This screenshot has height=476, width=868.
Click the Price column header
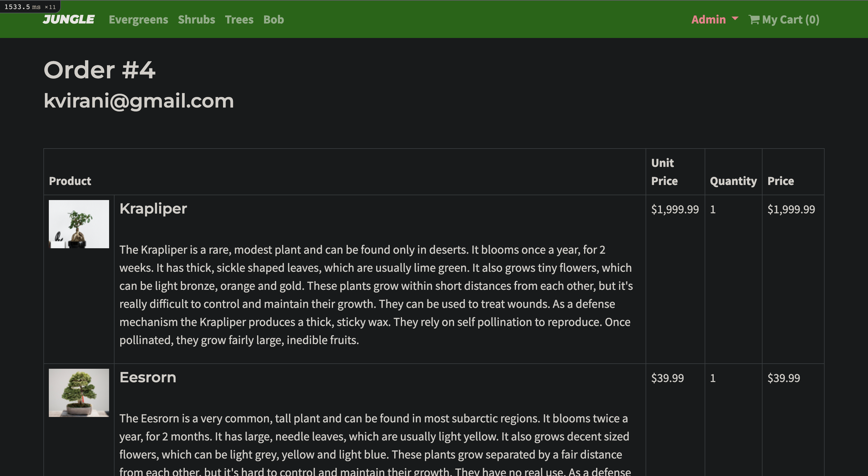coord(781,181)
